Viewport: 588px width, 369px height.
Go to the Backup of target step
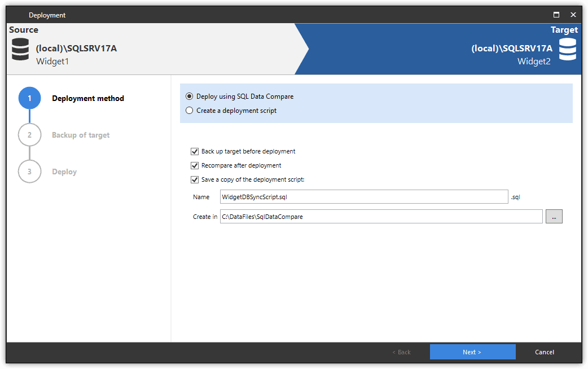pyautogui.click(x=81, y=135)
